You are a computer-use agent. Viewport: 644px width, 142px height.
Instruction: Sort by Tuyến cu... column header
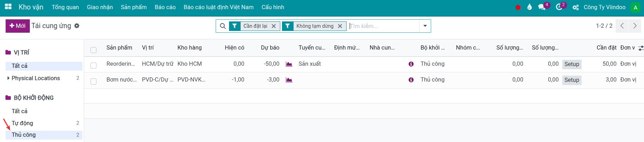pyautogui.click(x=312, y=47)
